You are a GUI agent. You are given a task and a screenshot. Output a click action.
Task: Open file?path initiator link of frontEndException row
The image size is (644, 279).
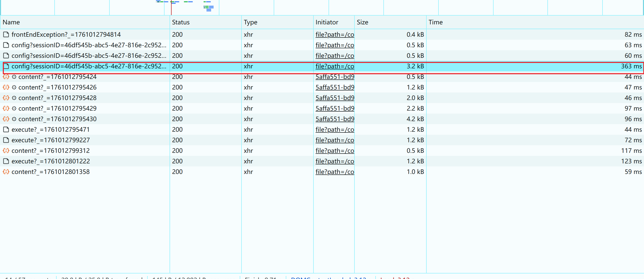click(x=335, y=35)
